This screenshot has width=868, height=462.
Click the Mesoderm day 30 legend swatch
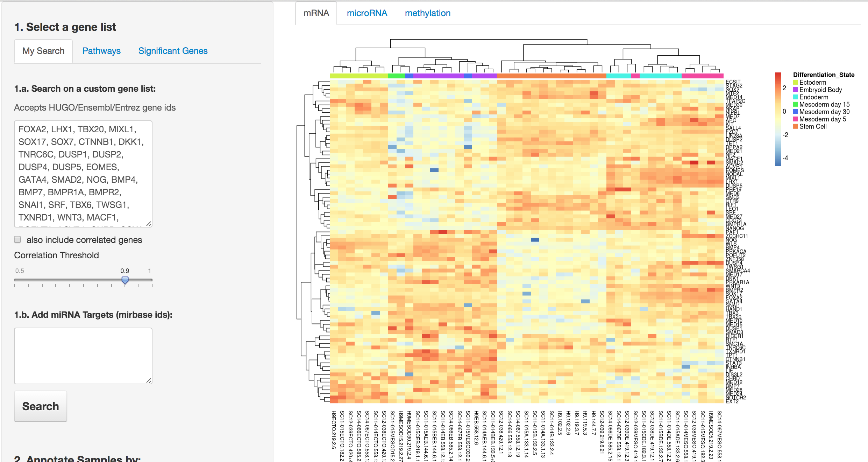[796, 112]
